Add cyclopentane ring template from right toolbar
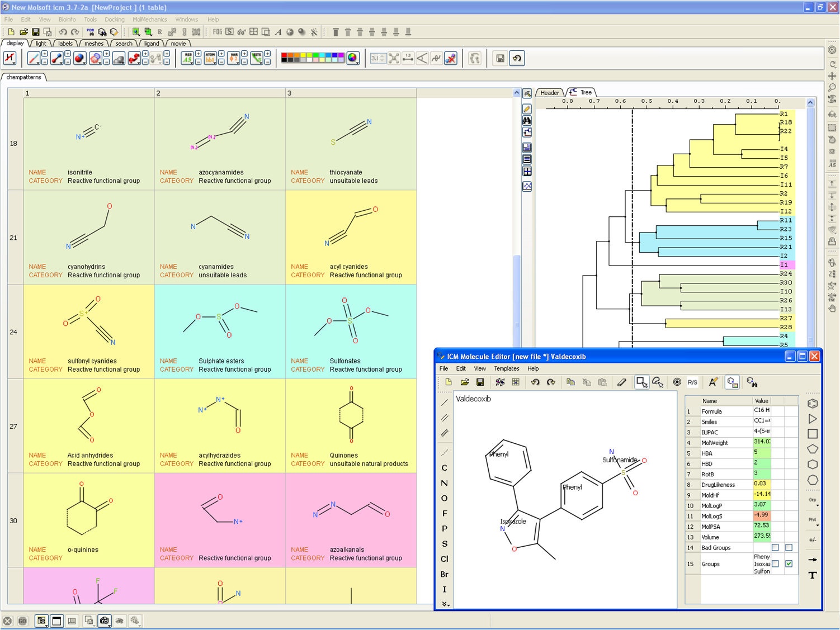This screenshot has height=630, width=840. pyautogui.click(x=813, y=449)
